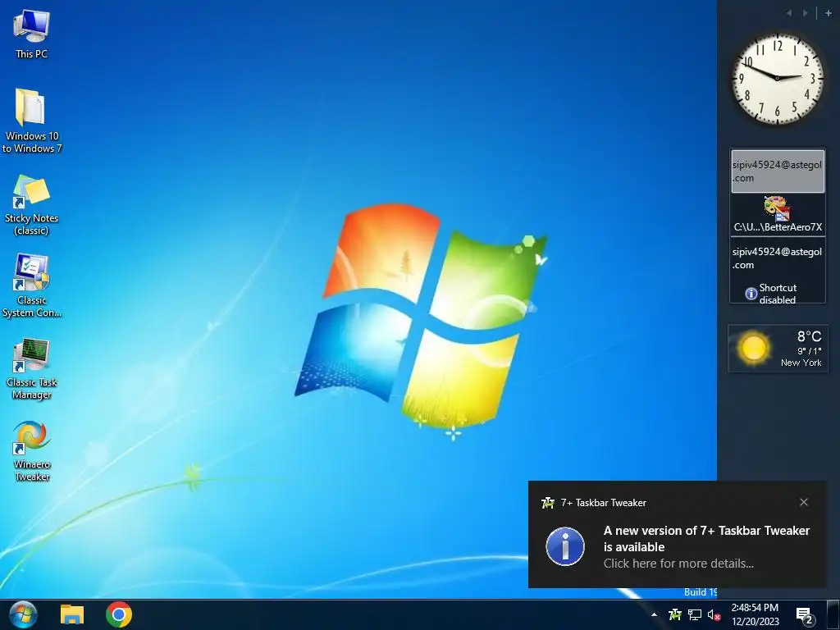Open the This PC desktop icon
This screenshot has height=630, width=840.
click(32, 34)
